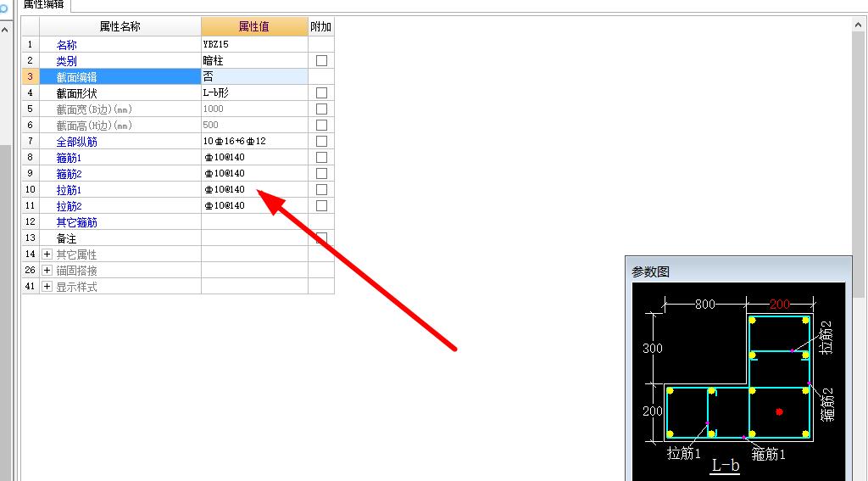Edit the 箍筋1 value cell

[x=254, y=157]
